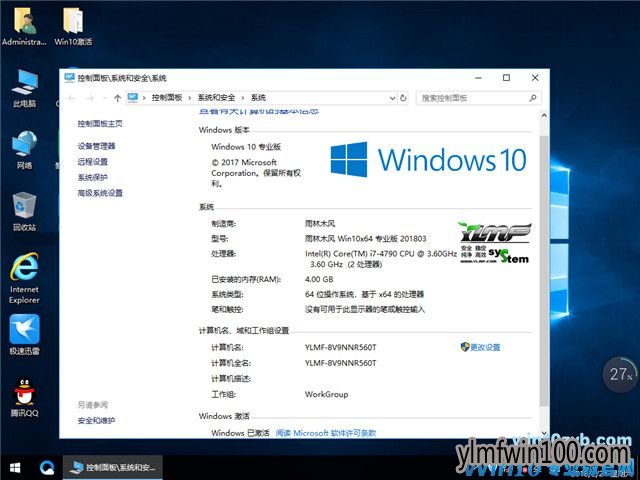
Task: Click the browser icon next to Start
Action: (47, 468)
